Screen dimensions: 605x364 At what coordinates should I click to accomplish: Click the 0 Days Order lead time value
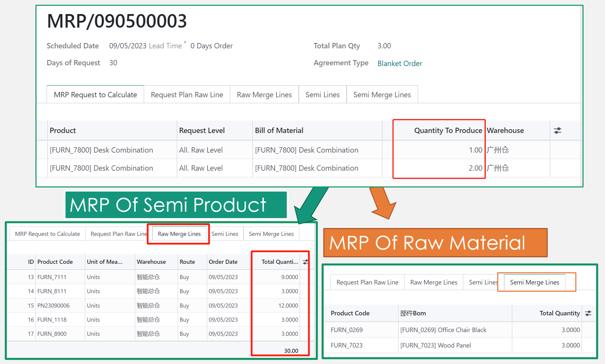click(x=211, y=46)
